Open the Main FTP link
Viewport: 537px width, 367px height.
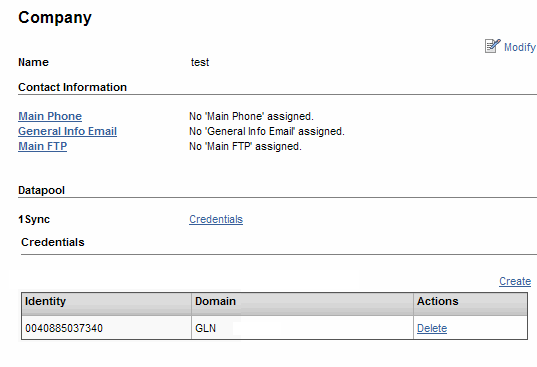42,147
